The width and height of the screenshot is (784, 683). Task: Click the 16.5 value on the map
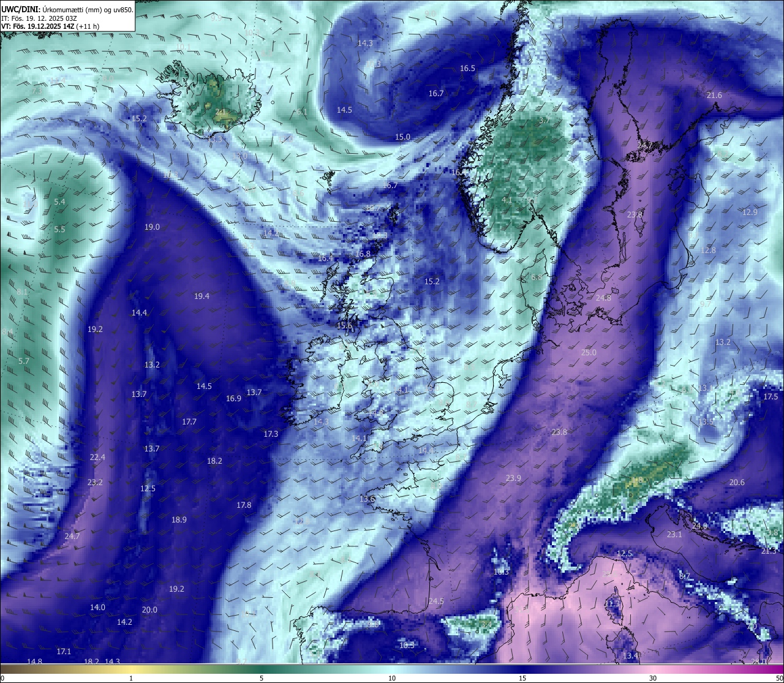(467, 69)
